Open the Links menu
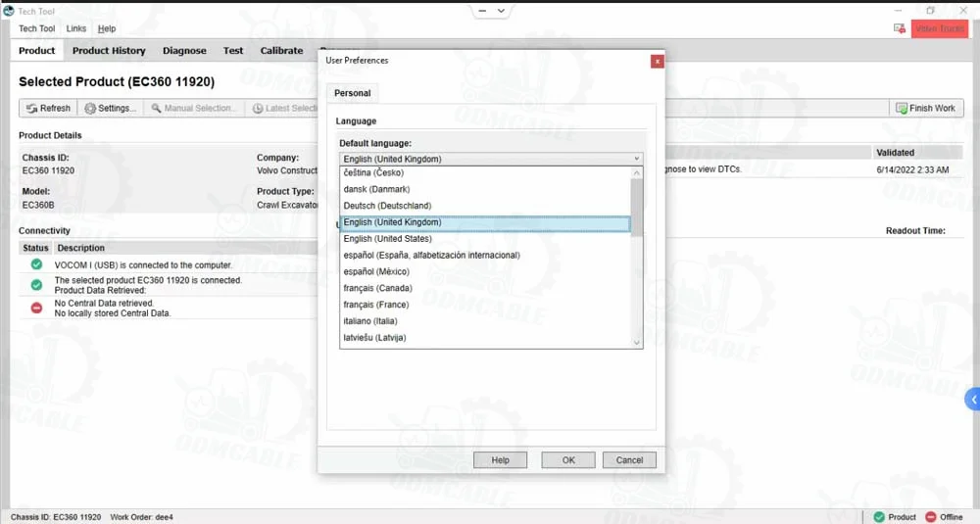This screenshot has height=524, width=980. click(x=75, y=29)
